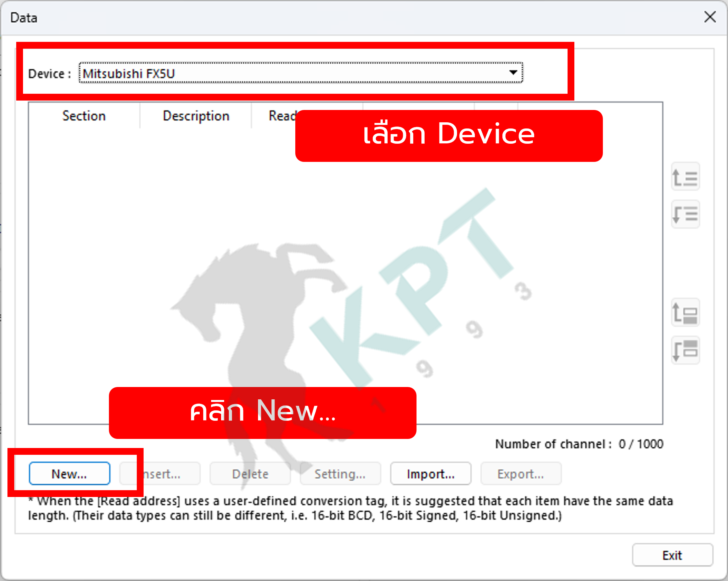Move item up icon with lines
Screen dimensions: 728x581
(x=685, y=177)
